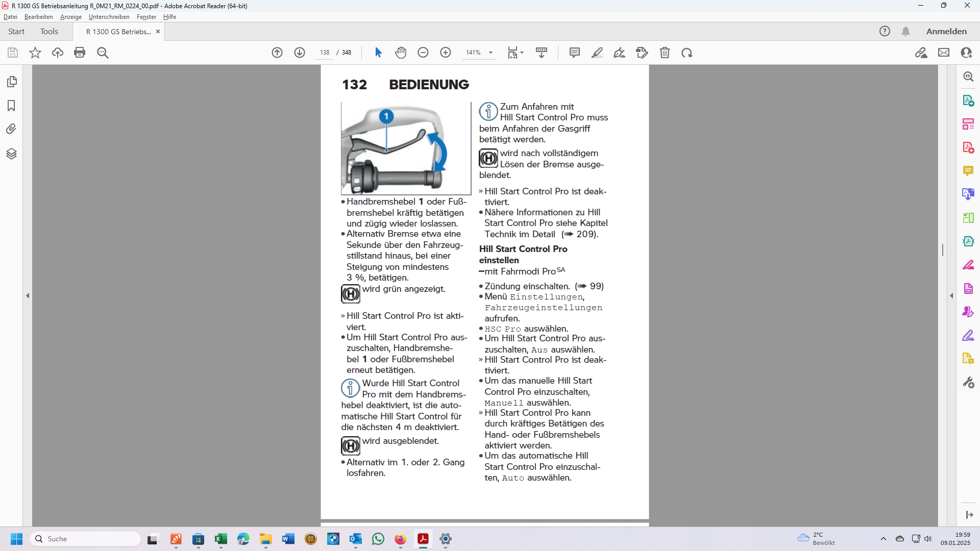Open the Hilfe menu
980x551 pixels.
(x=169, y=17)
